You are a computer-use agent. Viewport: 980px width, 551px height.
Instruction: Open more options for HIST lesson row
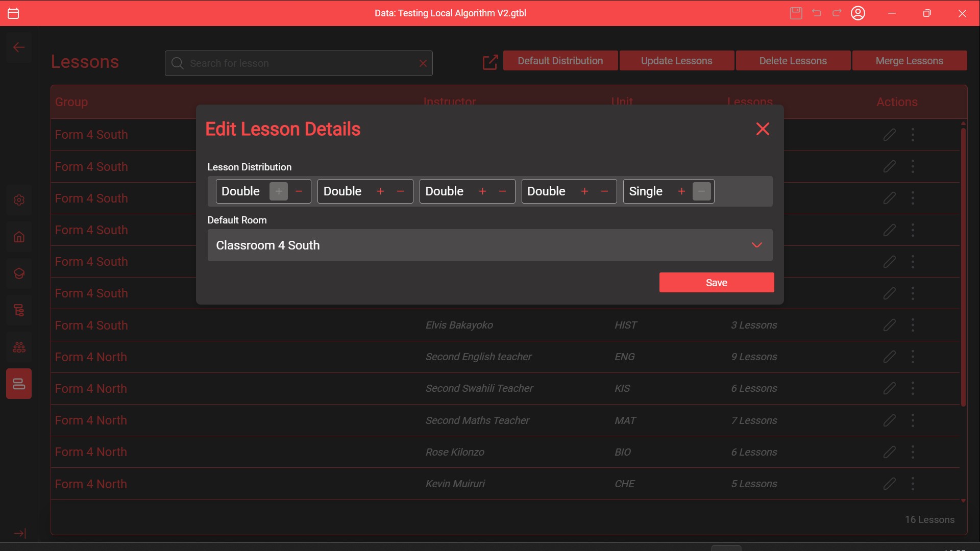[913, 325]
